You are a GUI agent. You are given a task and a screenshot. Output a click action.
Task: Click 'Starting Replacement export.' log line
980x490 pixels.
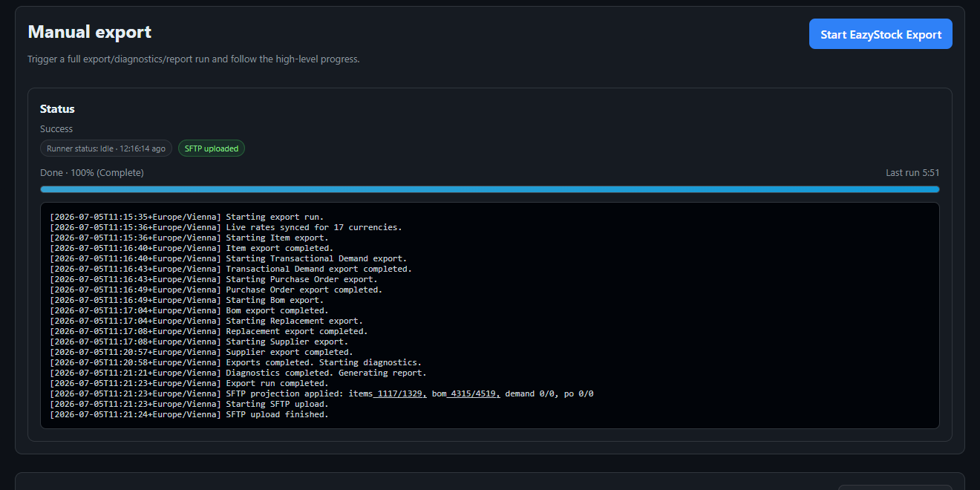(x=206, y=321)
